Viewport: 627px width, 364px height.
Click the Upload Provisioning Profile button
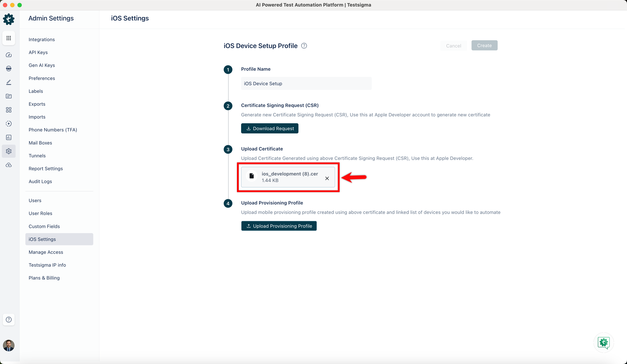279,226
